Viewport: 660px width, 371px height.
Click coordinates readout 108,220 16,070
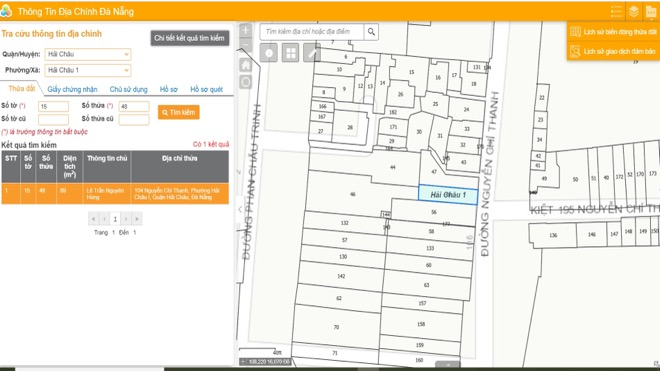pos(269,362)
